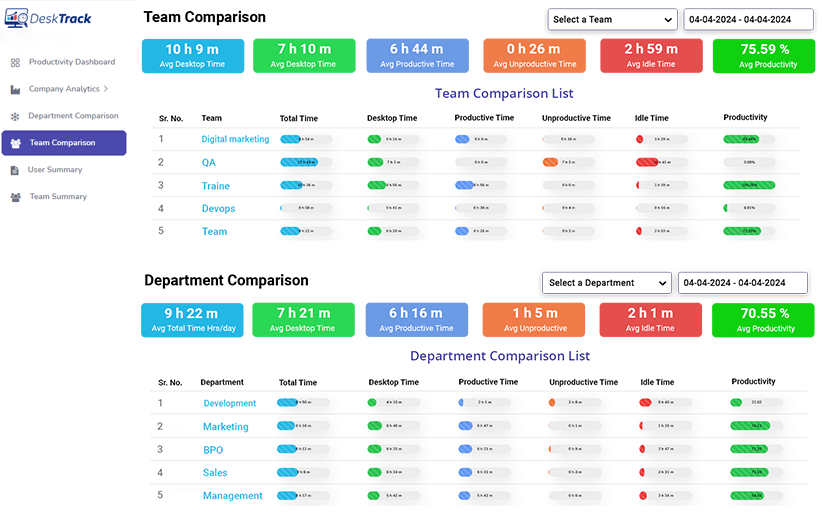The image size is (822, 514).
Task: Click the Company Analytics chart icon
Action: pyautogui.click(x=15, y=89)
